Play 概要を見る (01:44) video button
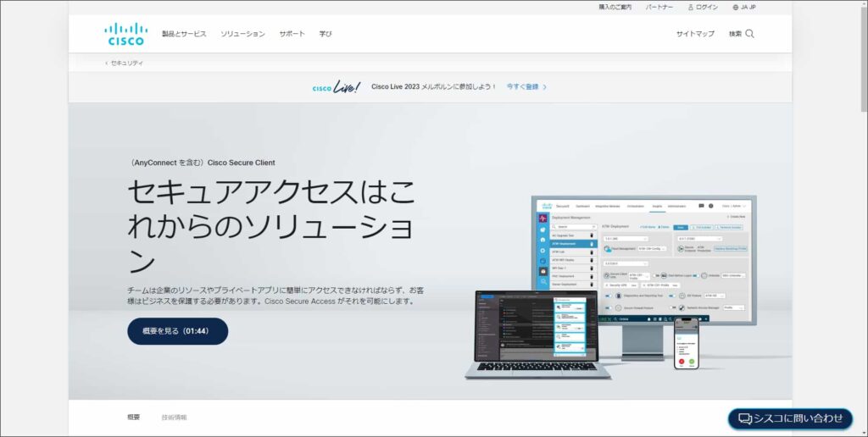868x437 pixels. (x=178, y=331)
